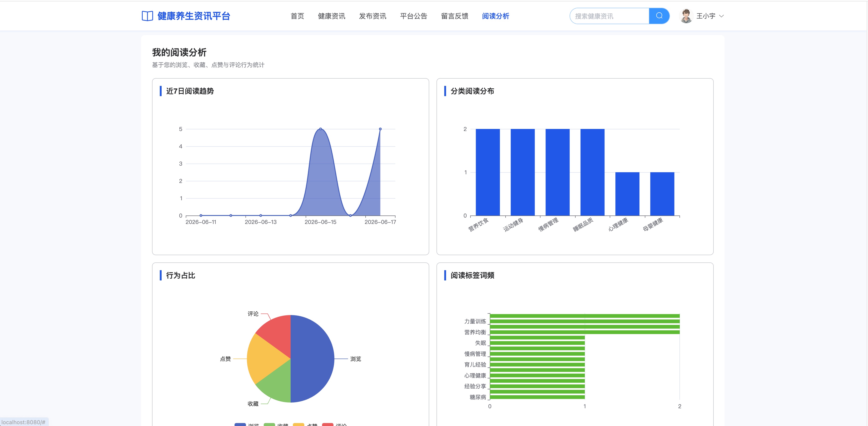
Task: Select the active 阅读分析 nav item
Action: [495, 16]
